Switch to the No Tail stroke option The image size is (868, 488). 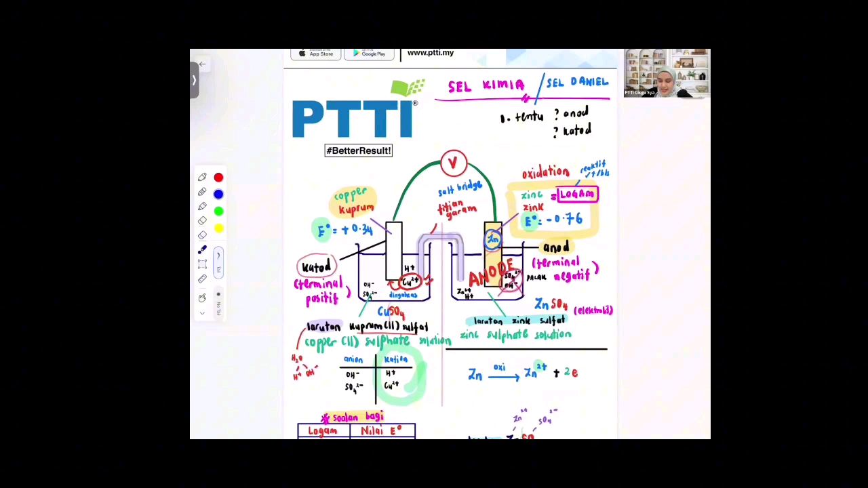[x=218, y=303]
